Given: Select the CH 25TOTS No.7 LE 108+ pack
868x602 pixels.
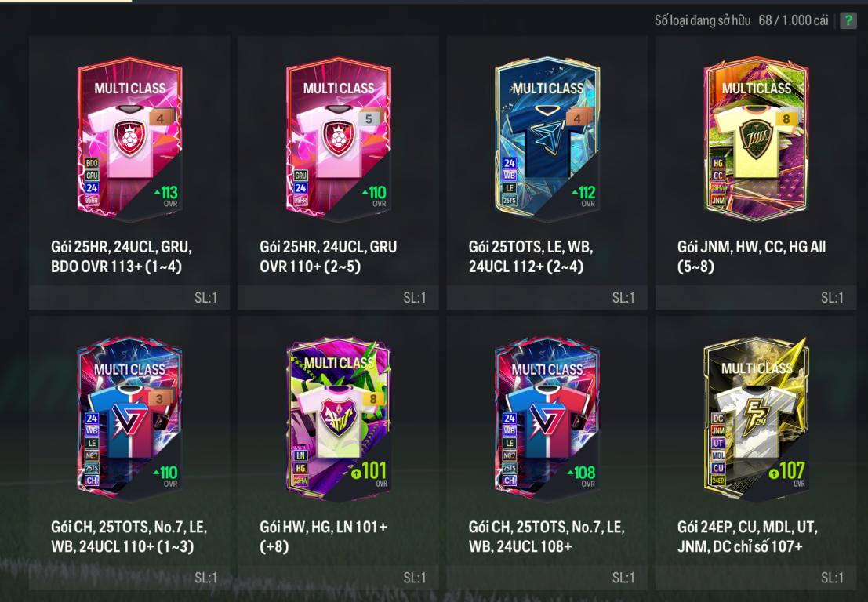Looking at the screenshot, I should coord(547,452).
